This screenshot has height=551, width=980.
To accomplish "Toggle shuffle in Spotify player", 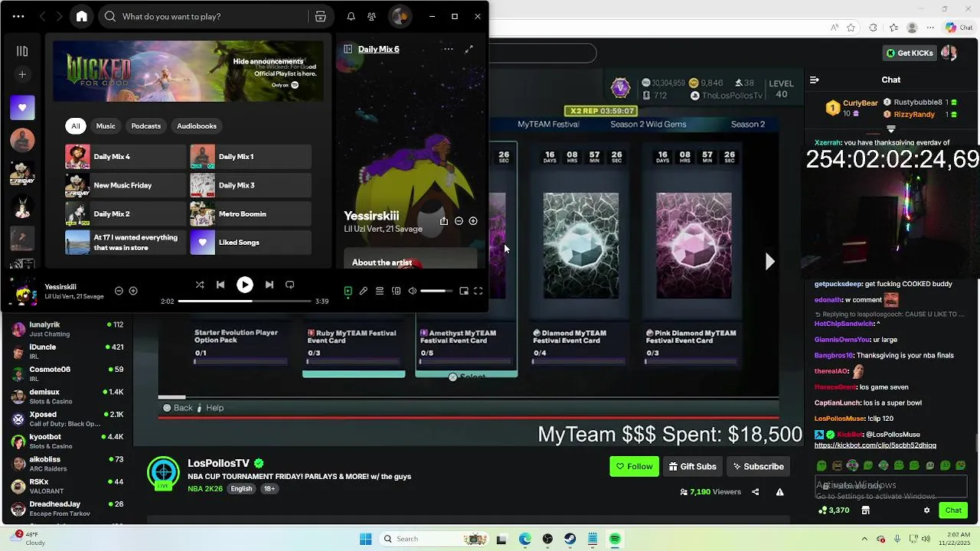I will click(x=200, y=285).
